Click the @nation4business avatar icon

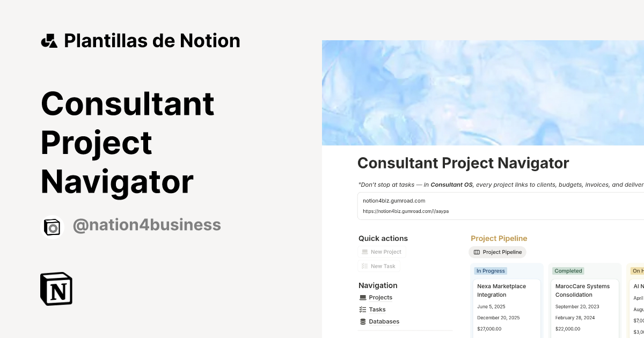pos(52,226)
